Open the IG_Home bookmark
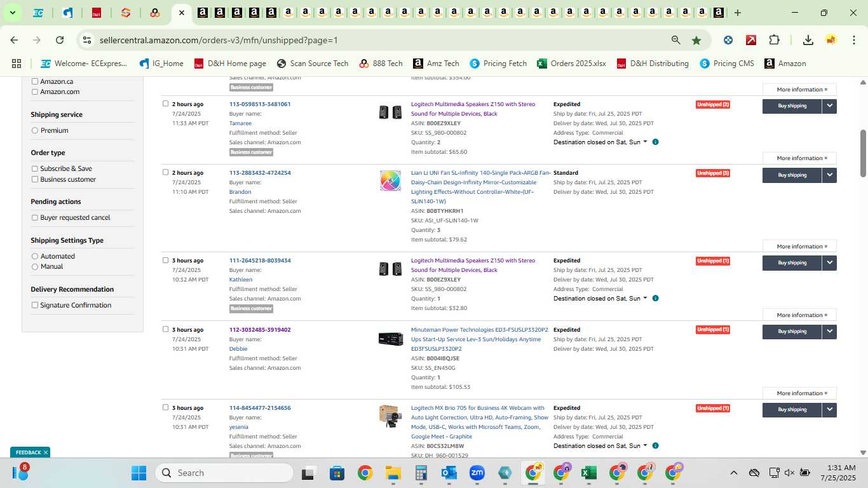The image size is (868, 488). pos(161,64)
